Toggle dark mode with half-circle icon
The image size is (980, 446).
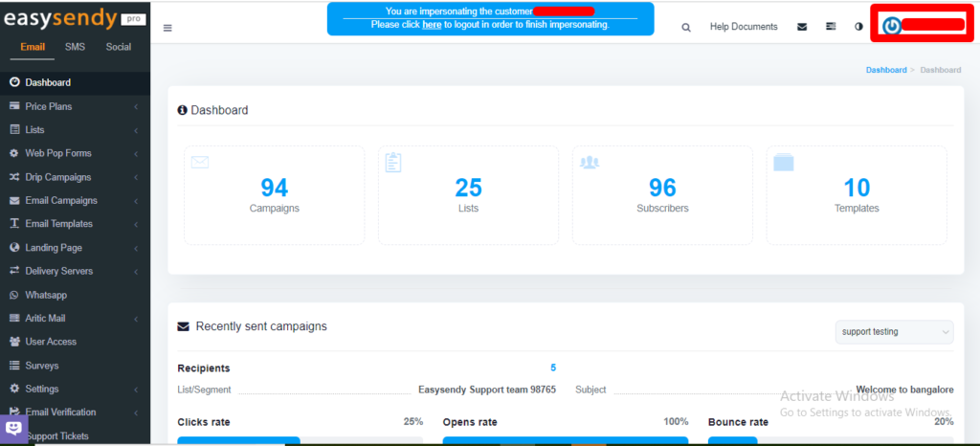(858, 27)
